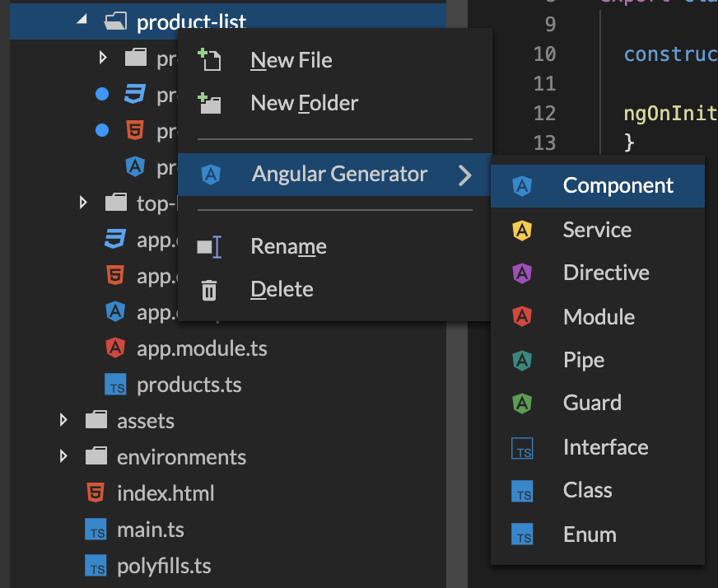Expand subfolder under product-list
Viewport: 718px width, 588px height.
(103, 58)
